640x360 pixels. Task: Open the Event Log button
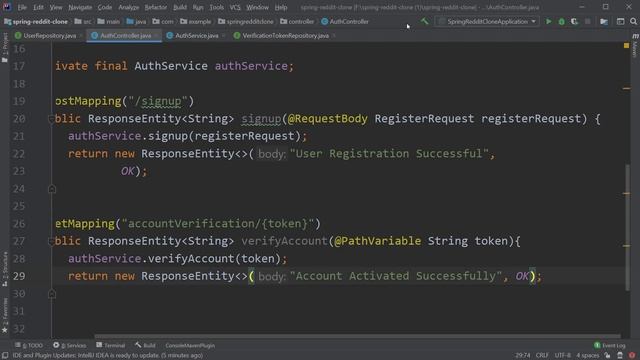pos(610,346)
